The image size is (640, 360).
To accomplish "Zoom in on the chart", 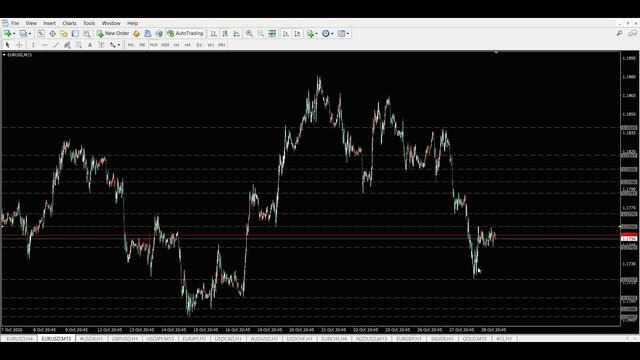I will [249, 33].
